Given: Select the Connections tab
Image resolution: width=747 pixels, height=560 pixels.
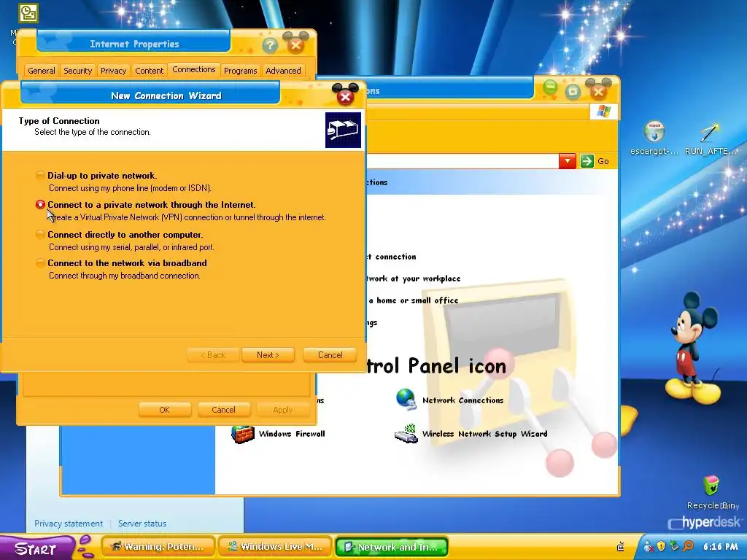Looking at the screenshot, I should (194, 69).
